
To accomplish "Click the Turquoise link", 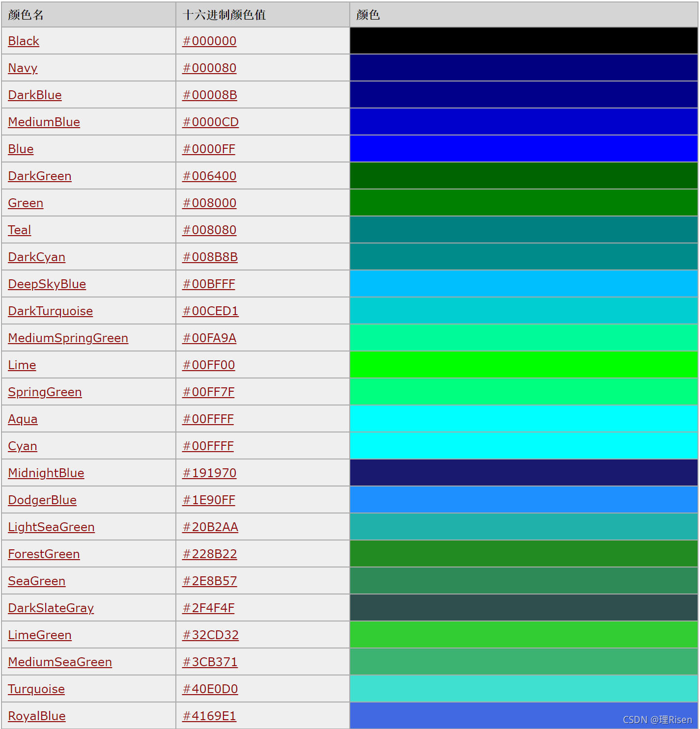I will 36,689.
